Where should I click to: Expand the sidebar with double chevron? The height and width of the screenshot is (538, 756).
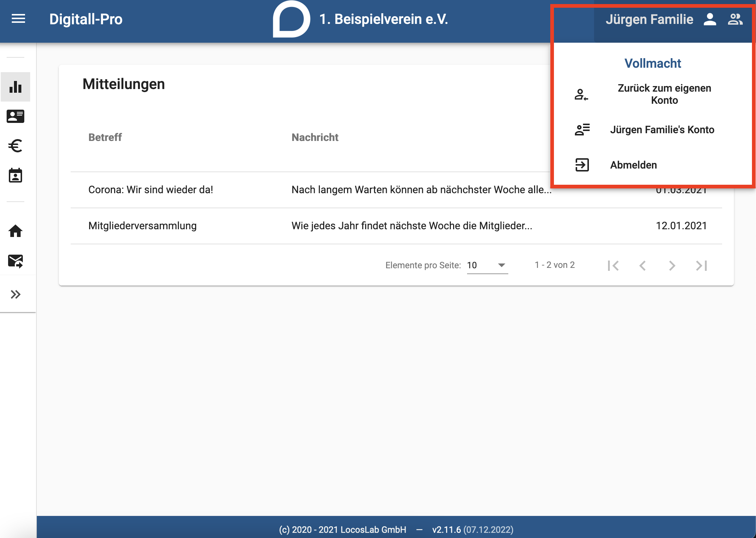coord(15,294)
